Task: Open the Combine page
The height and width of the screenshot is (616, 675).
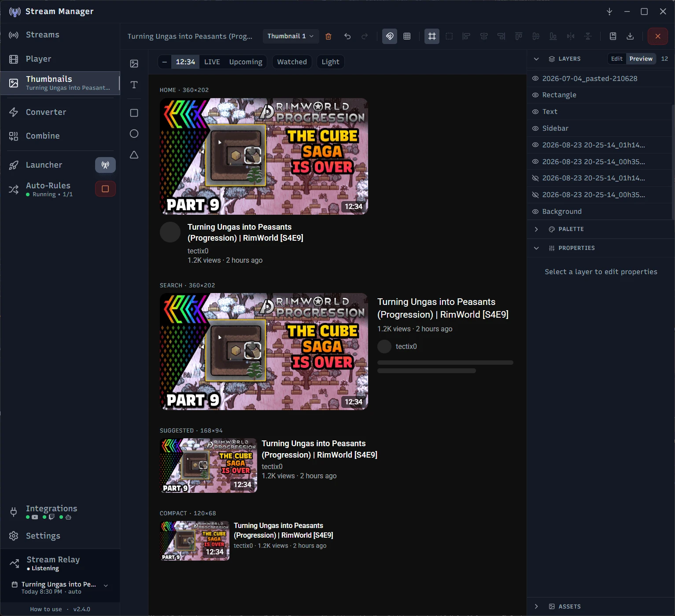Action: click(x=60, y=136)
